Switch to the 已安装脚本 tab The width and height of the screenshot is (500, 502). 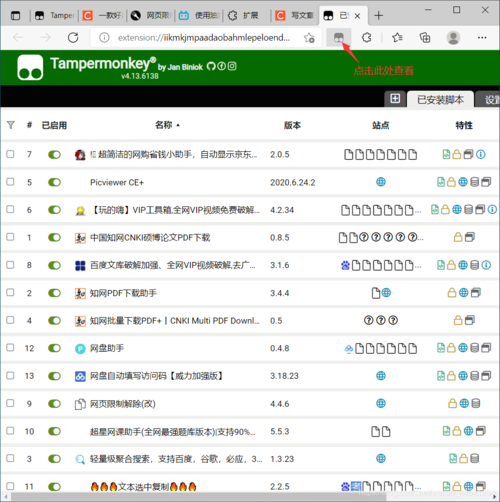pyautogui.click(x=440, y=99)
